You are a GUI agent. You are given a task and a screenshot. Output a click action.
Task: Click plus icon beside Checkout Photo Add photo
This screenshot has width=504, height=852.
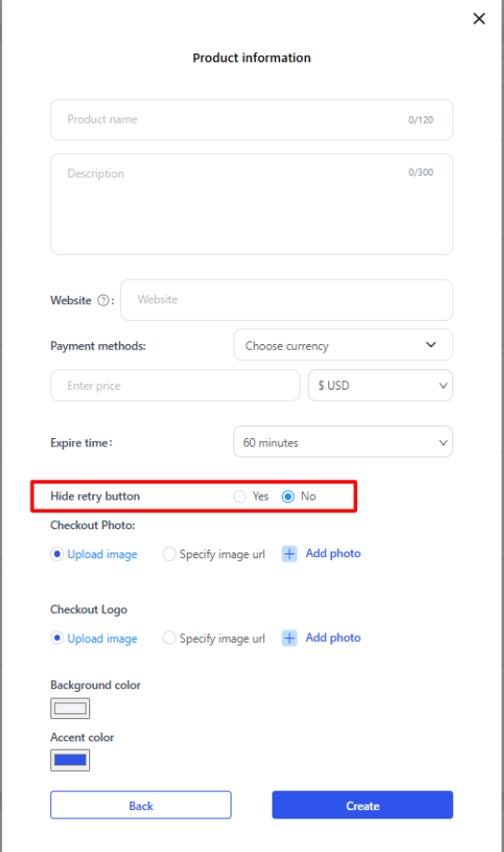289,553
